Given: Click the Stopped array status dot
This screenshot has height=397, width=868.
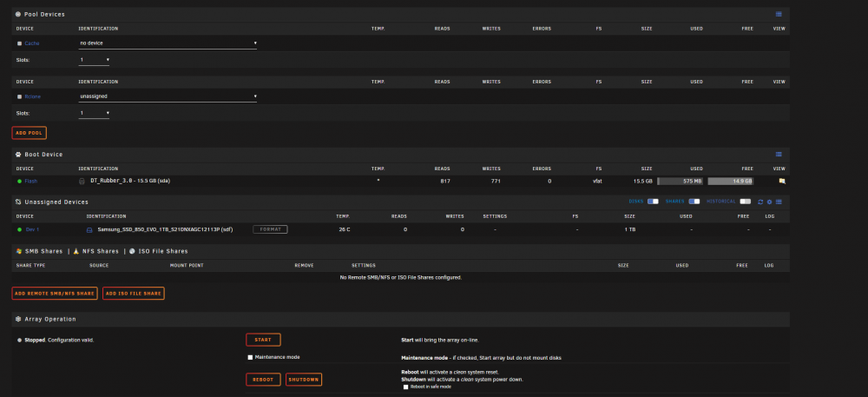Looking at the screenshot, I should pyautogui.click(x=19, y=340).
